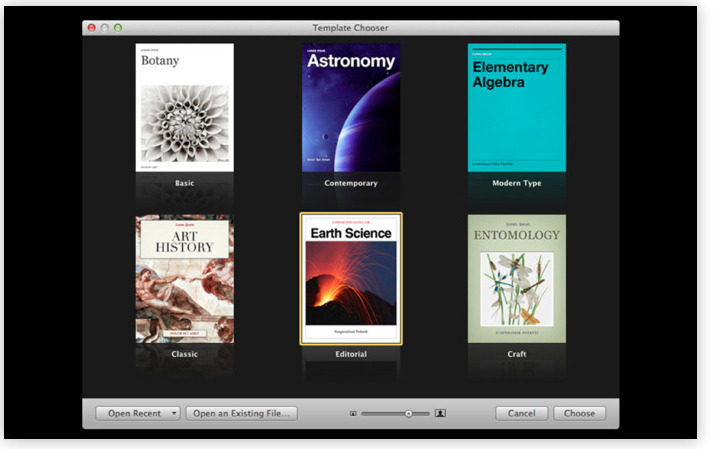Click the "Contemporary" template label
Screen dimensions: 717x449
[x=351, y=183]
